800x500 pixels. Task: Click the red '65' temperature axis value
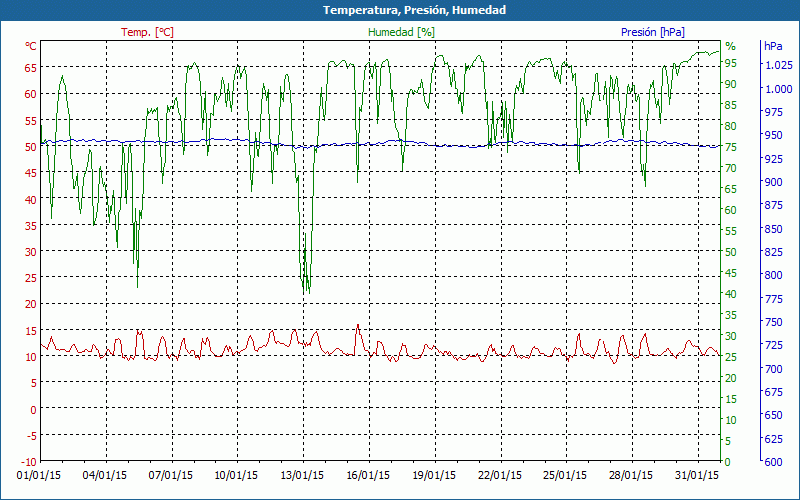tap(31, 67)
